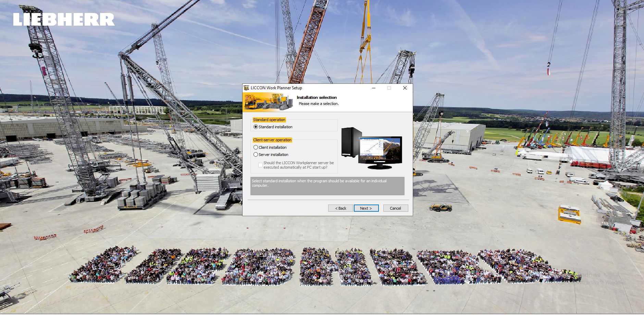Minimize the LICCON Work Planner Setup window

tap(373, 88)
